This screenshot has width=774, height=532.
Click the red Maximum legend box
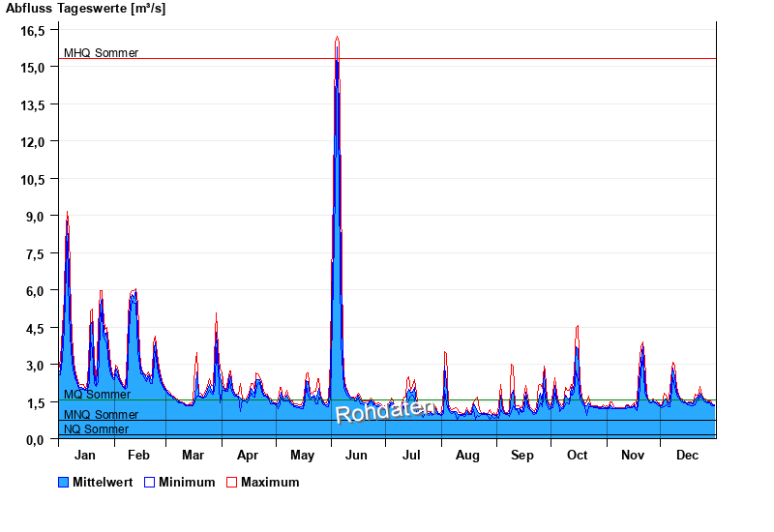pos(231,482)
